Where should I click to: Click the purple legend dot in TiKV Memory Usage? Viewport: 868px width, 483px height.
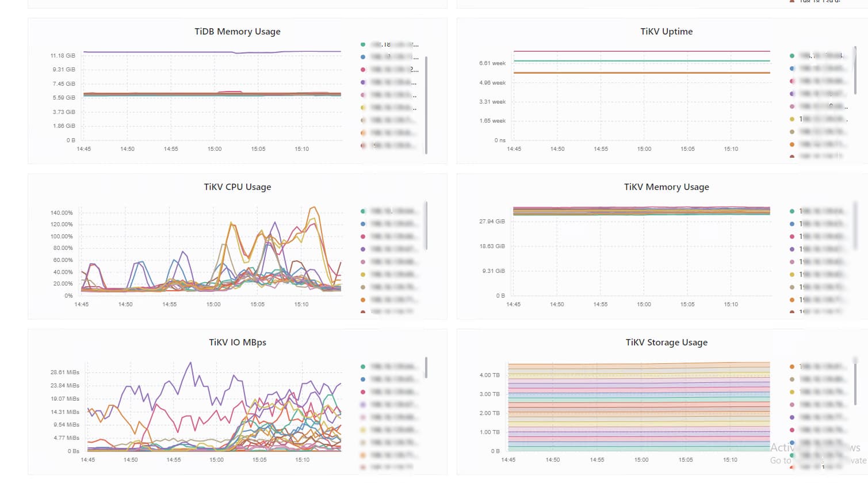pos(792,249)
